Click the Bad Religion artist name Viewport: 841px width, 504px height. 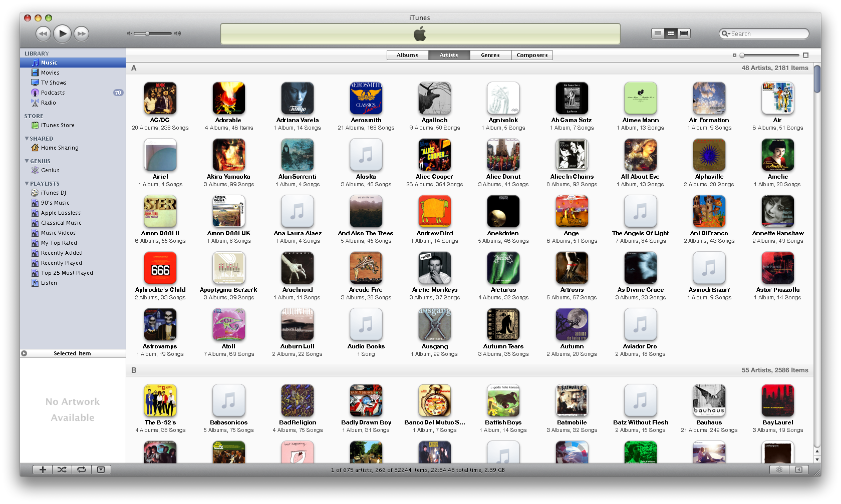click(x=298, y=422)
